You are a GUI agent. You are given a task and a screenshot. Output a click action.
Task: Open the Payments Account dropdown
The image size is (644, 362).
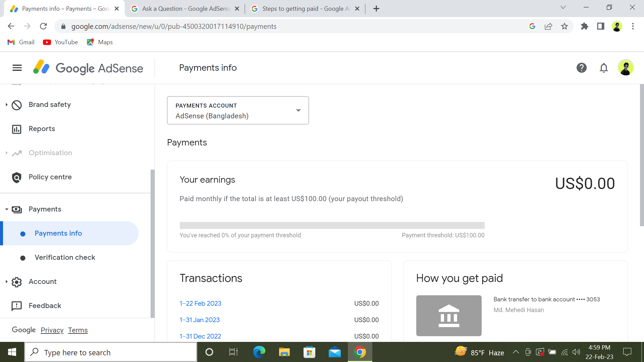tap(238, 111)
